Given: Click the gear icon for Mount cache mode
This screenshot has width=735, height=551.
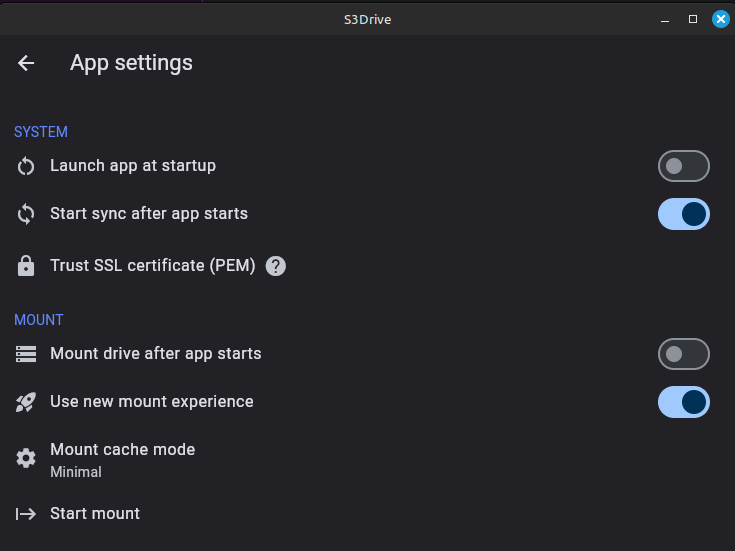Looking at the screenshot, I should coord(26,458).
